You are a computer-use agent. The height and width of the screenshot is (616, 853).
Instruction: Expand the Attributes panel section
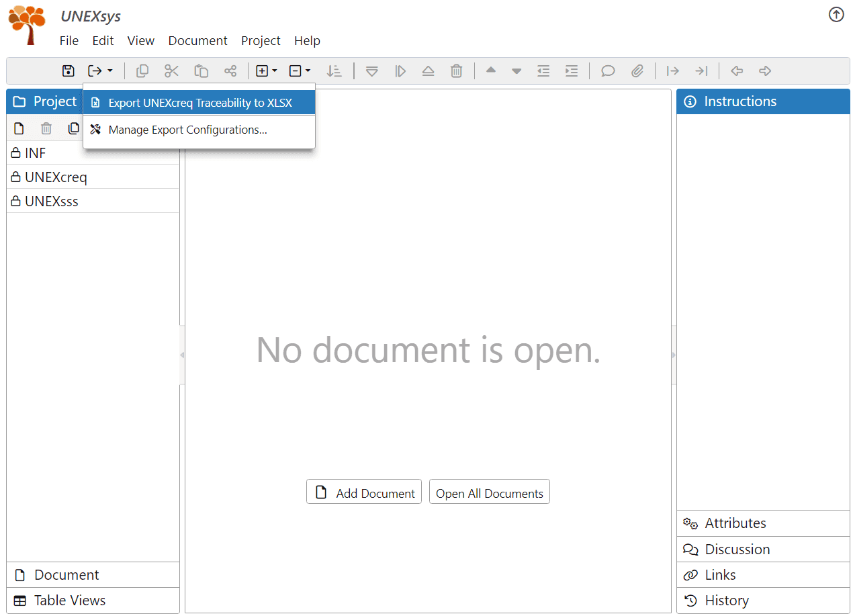763,523
